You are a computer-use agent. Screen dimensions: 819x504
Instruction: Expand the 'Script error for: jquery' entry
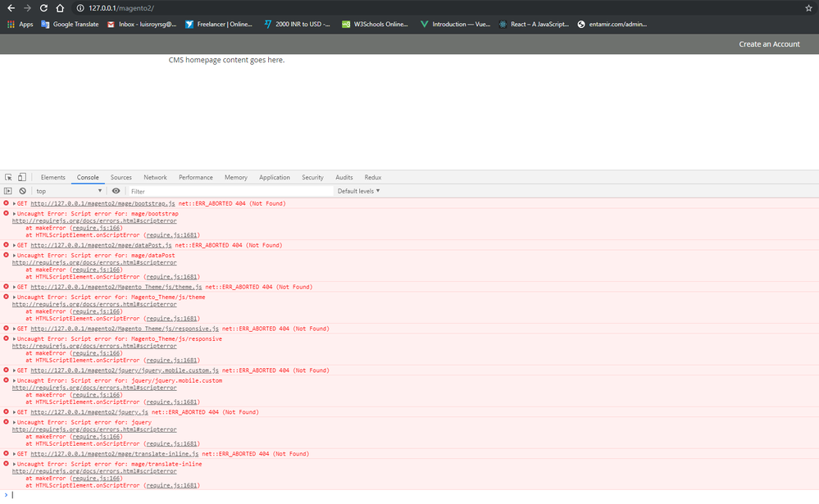(15, 422)
